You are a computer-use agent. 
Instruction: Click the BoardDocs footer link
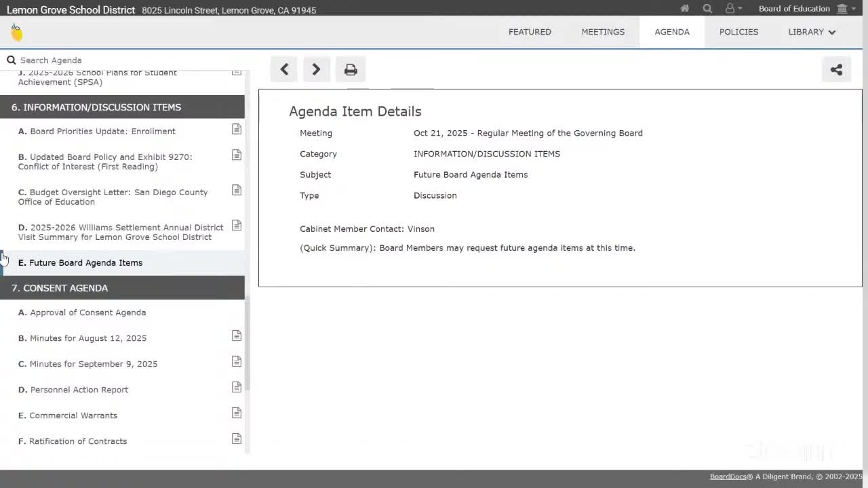point(728,476)
